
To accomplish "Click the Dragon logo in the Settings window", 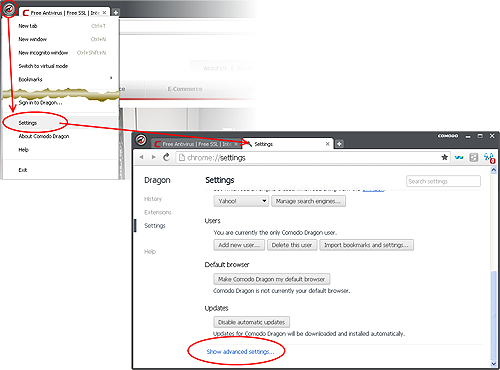I will pyautogui.click(x=141, y=140).
